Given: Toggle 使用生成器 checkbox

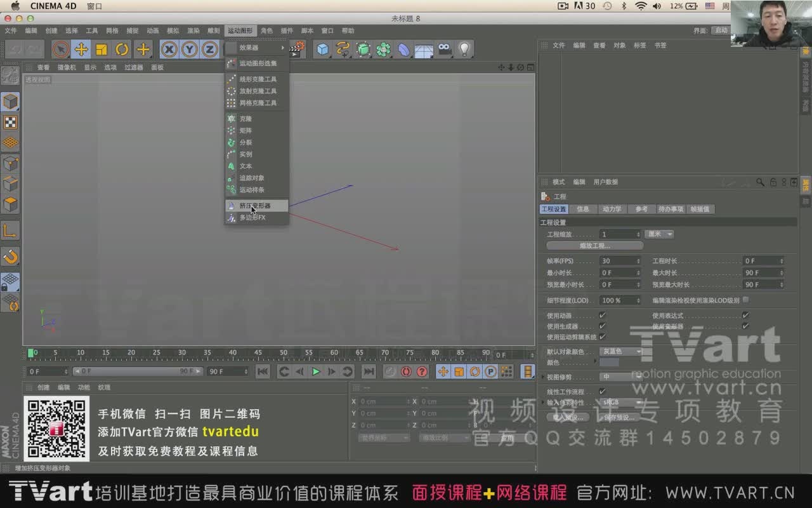Looking at the screenshot, I should 602,326.
